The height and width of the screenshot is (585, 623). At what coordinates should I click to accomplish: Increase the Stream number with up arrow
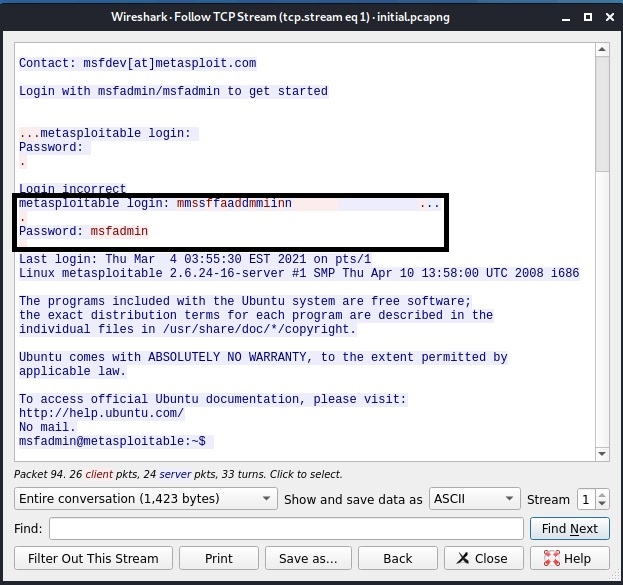tap(602, 494)
